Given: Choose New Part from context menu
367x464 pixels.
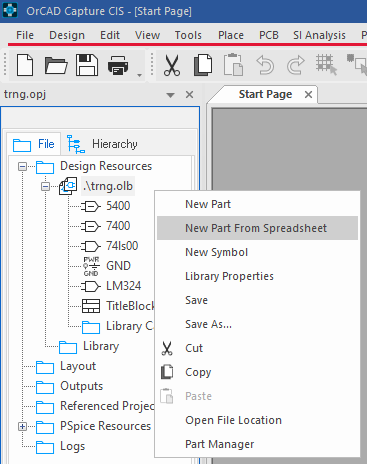Looking at the screenshot, I should 257,204.
